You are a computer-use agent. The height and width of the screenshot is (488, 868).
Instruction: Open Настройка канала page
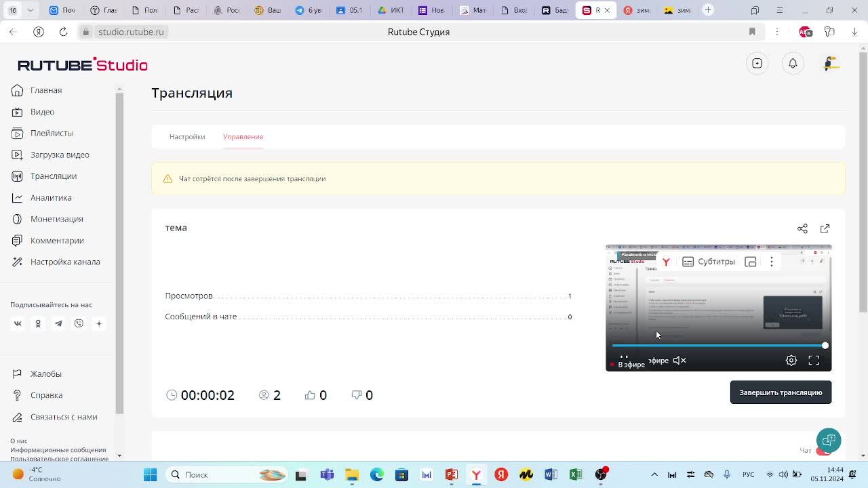pos(56,262)
